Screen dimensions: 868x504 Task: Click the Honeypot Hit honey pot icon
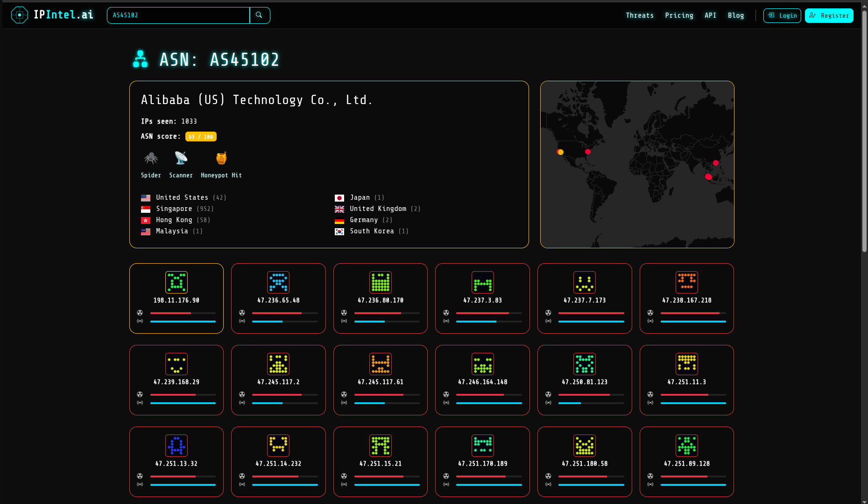[x=220, y=158]
